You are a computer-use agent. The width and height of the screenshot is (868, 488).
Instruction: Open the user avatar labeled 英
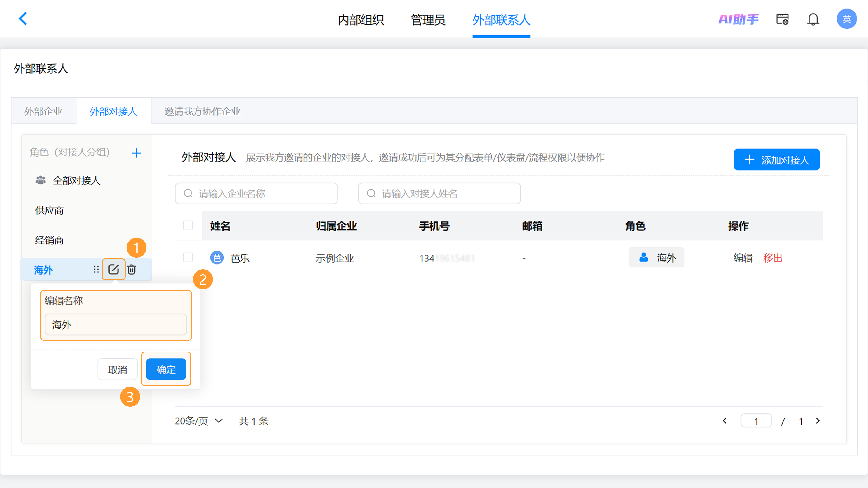(x=847, y=19)
